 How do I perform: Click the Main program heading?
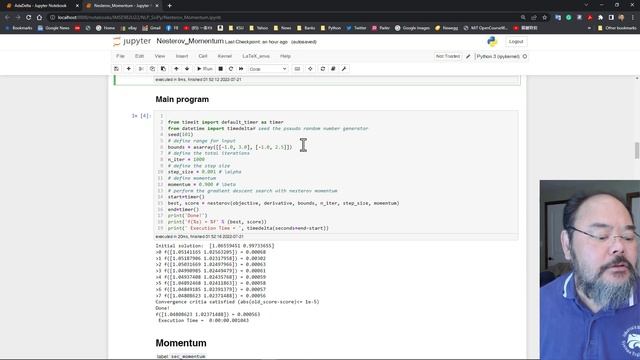pyautogui.click(x=182, y=100)
